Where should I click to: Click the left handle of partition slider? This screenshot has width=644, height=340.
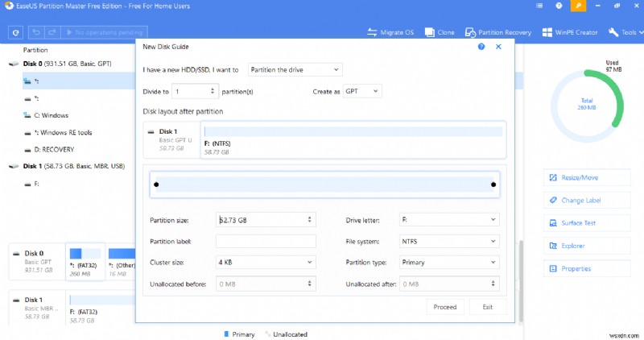(x=156, y=185)
